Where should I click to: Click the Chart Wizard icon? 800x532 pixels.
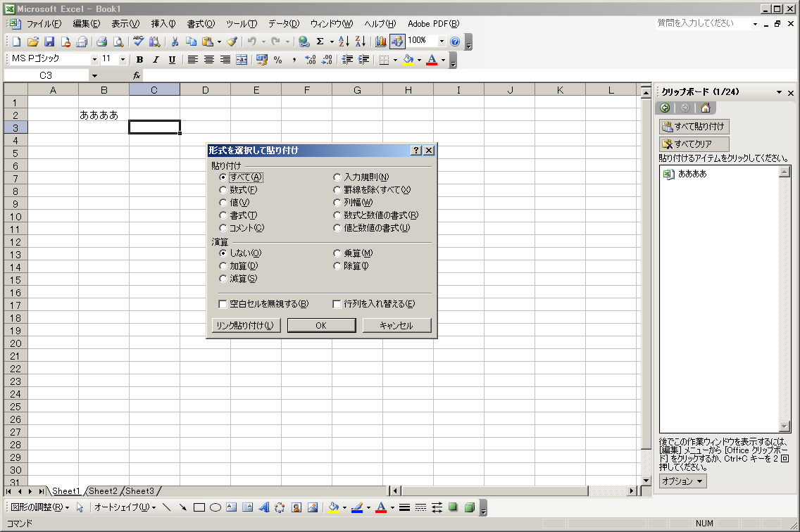(x=381, y=42)
